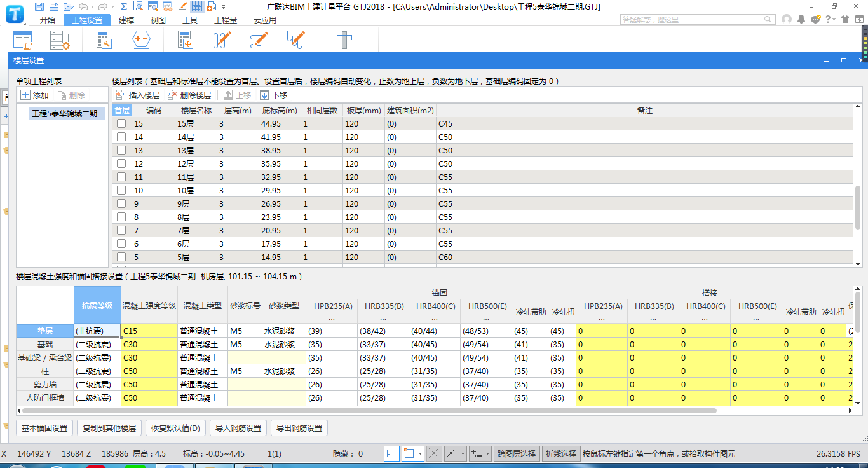Click the Sigma summary calculation icon
Viewport: 868px width, 468px height.
(123, 6)
